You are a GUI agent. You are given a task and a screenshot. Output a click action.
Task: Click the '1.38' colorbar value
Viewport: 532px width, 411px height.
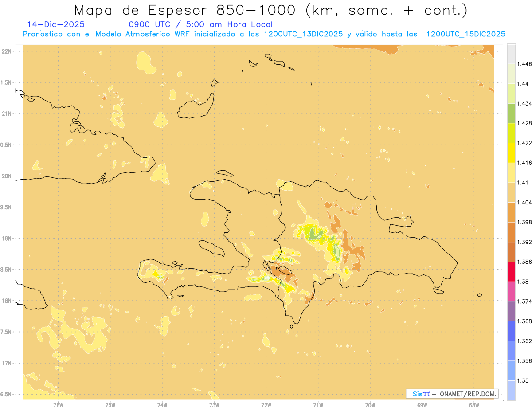tap(523, 282)
